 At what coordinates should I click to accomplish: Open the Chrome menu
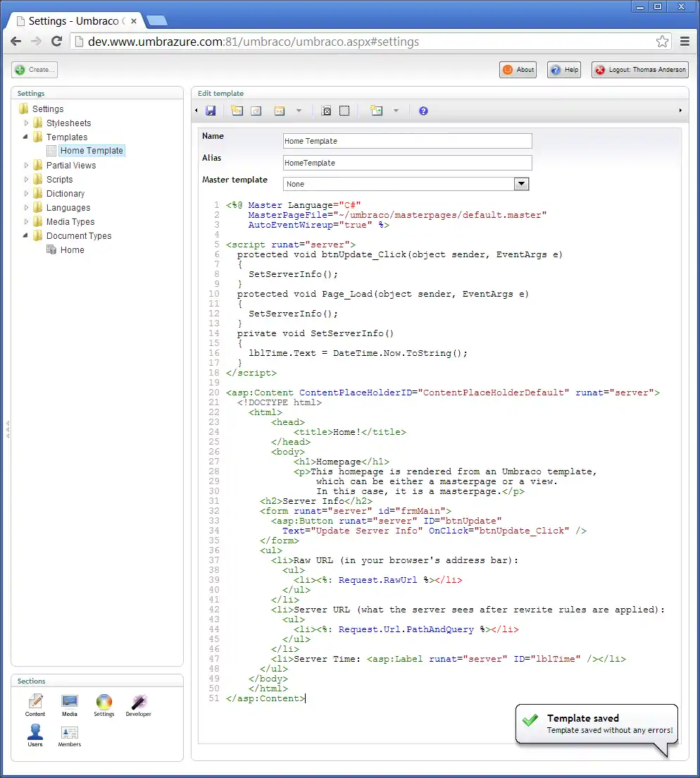pos(685,41)
